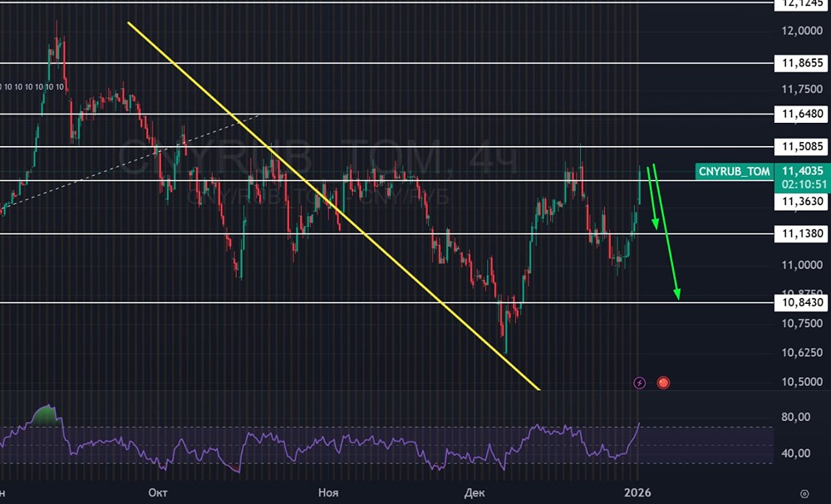Click the 11,3630 horizontal line price label
Viewport: 831px width, 504px height.
pyautogui.click(x=800, y=202)
